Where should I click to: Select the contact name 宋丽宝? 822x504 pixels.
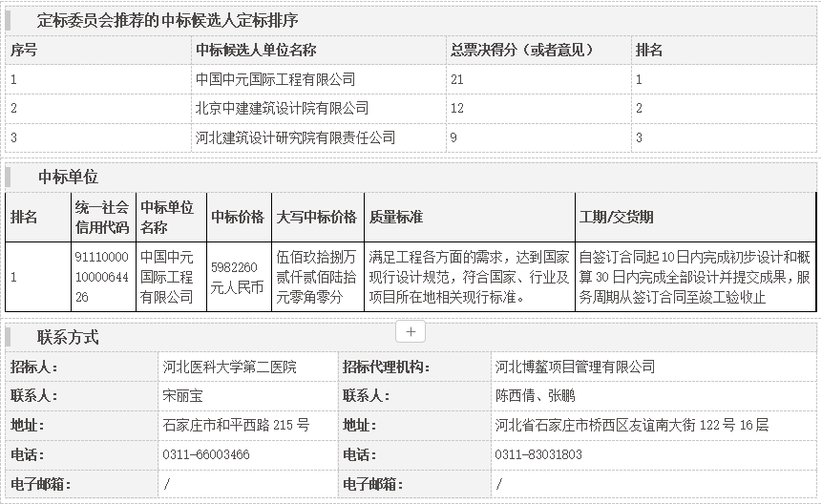(x=182, y=395)
